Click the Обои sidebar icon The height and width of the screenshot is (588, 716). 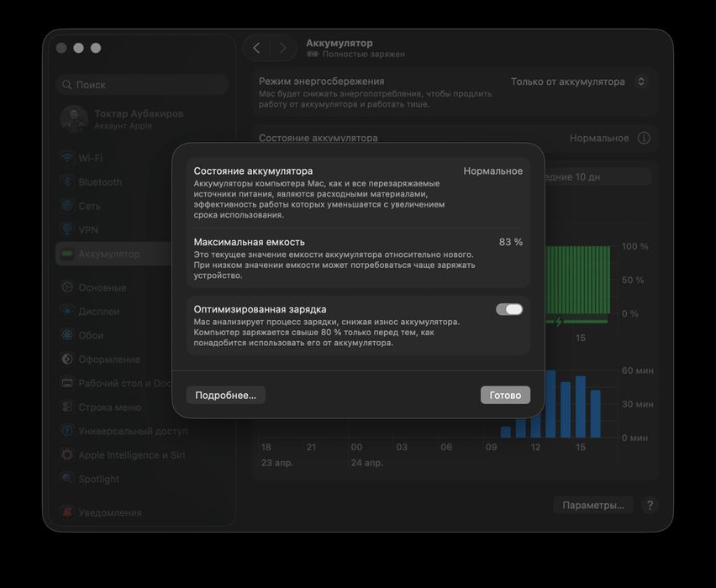[x=67, y=335]
